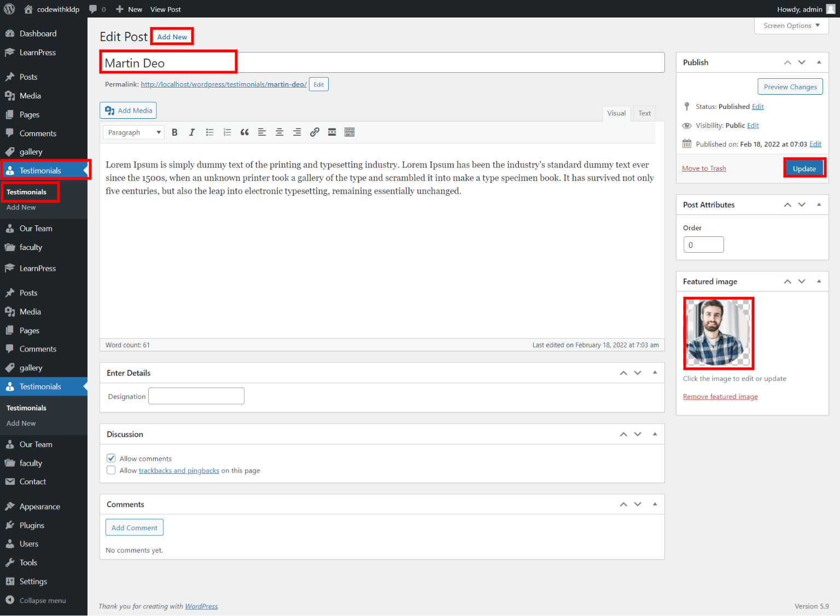Collapse the Discussion panel

coord(655,434)
